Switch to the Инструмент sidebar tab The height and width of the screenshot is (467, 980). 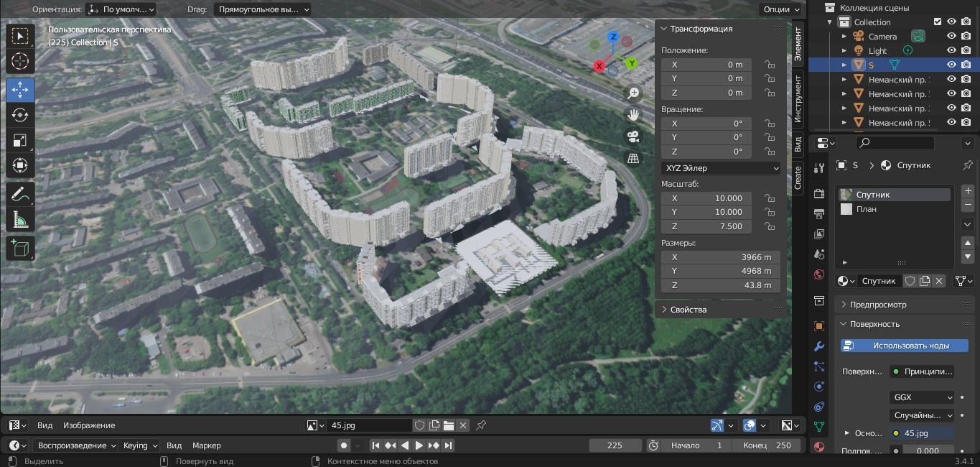798,98
